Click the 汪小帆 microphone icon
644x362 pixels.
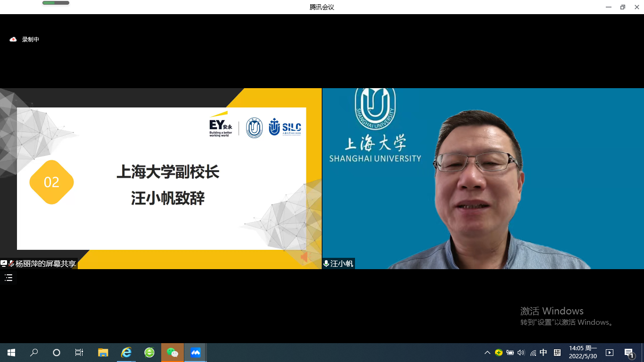[326, 264]
